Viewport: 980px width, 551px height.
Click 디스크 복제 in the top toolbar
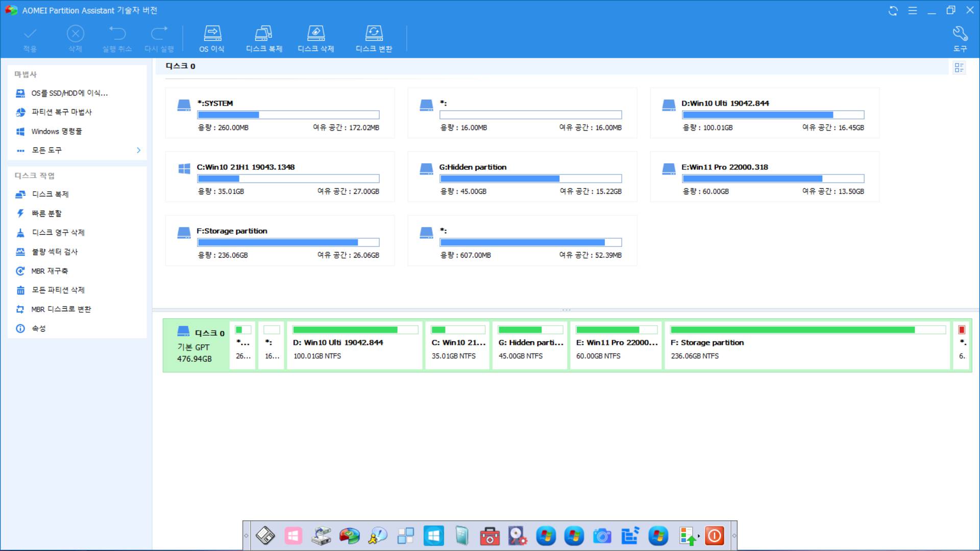[x=264, y=39]
